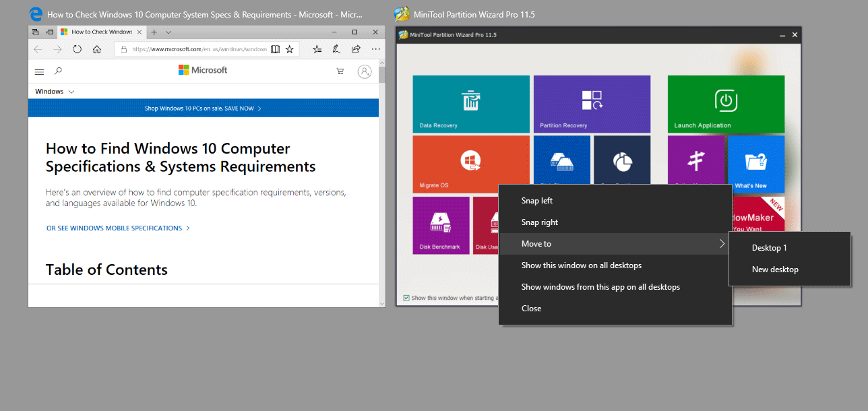Click the Table of Contents heading

106,270
